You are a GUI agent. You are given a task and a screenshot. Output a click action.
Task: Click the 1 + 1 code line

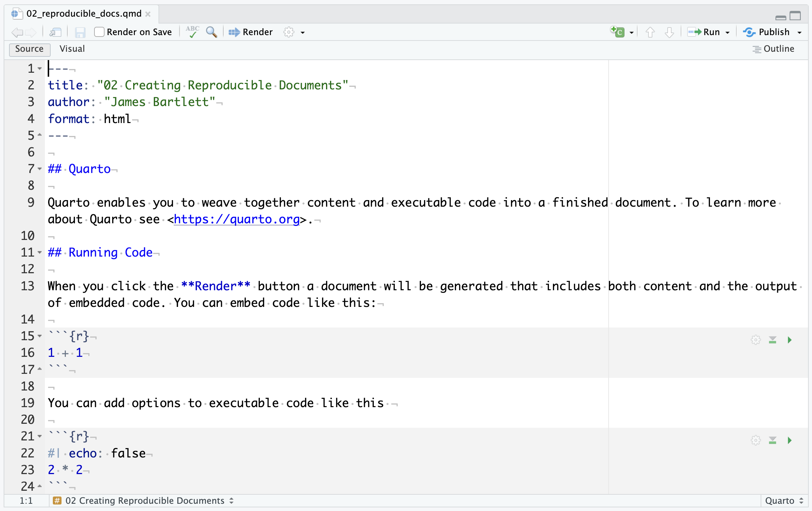(65, 353)
